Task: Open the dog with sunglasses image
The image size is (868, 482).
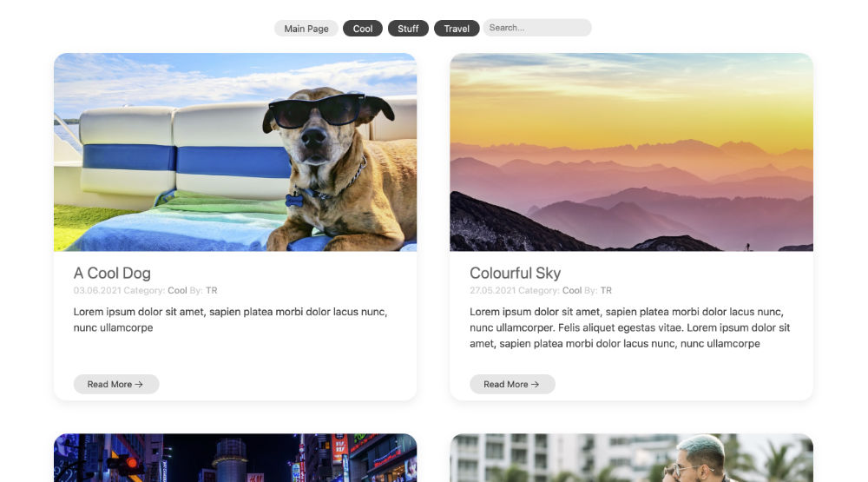Action: click(235, 152)
